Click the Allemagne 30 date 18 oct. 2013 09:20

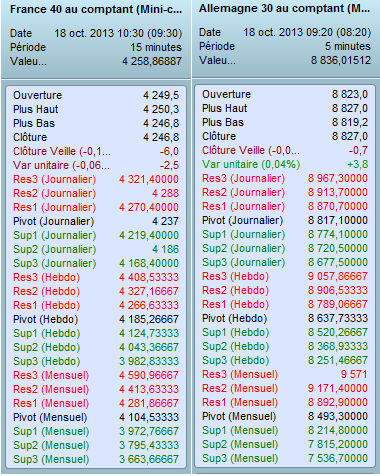pos(307,32)
